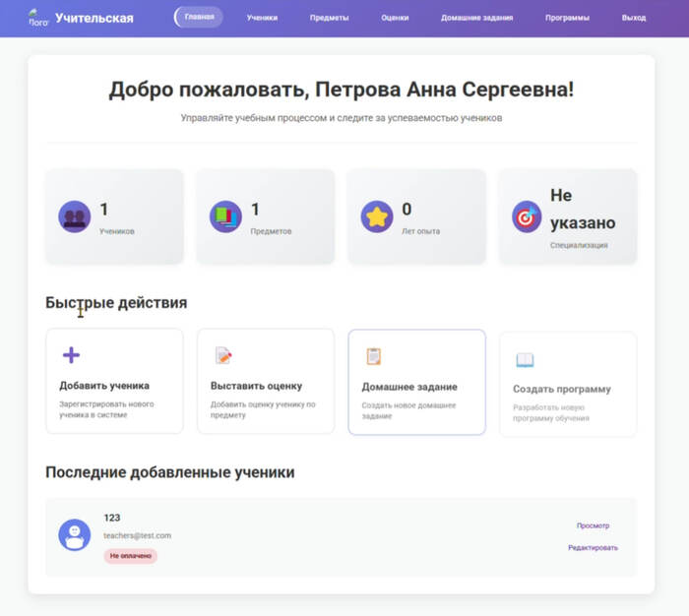The height and width of the screenshot is (616, 689).
Task: Click the Учительская site title
Action: point(94,18)
